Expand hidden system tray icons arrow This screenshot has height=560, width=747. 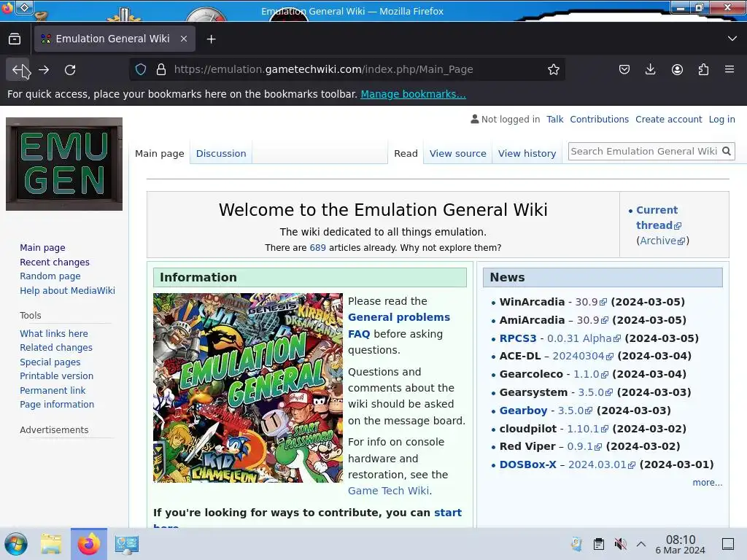pyautogui.click(x=641, y=544)
